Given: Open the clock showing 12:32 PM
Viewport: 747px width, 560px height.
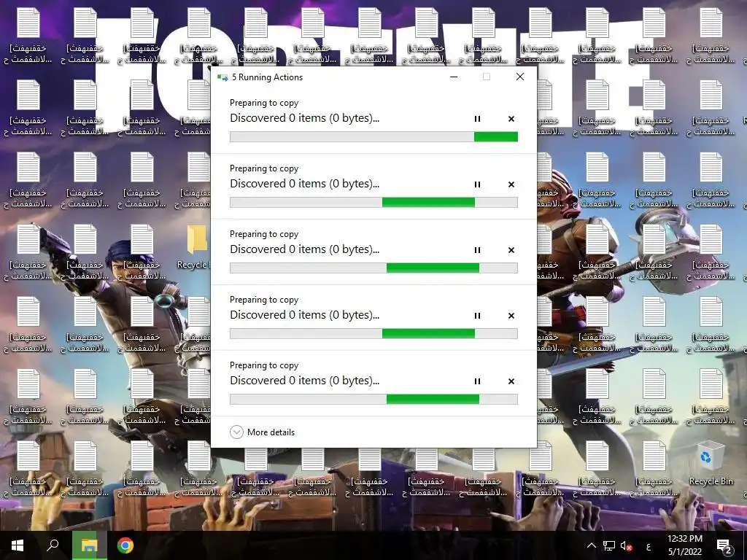Looking at the screenshot, I should (x=684, y=545).
